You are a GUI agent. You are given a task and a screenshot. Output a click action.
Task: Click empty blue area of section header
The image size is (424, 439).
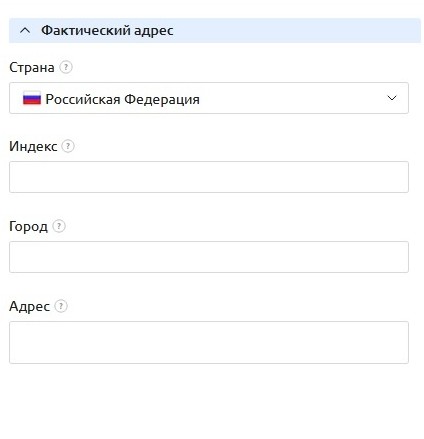297,31
